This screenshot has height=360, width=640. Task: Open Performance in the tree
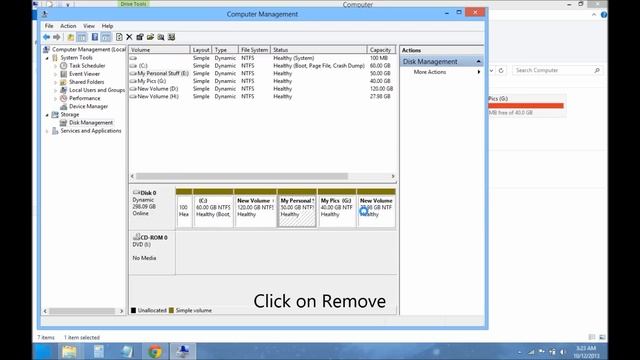tap(84, 98)
